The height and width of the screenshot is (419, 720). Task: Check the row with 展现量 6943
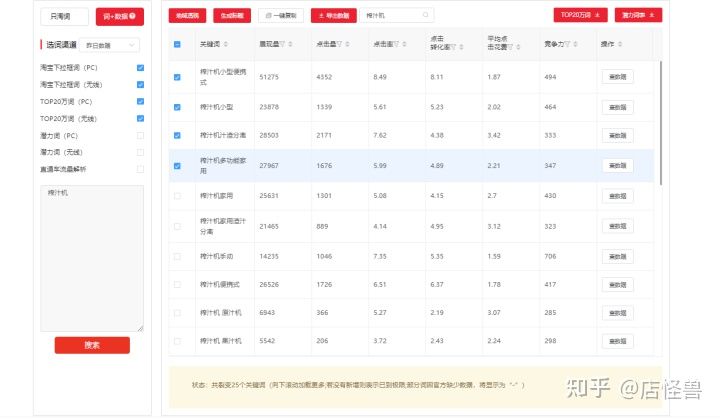(177, 313)
